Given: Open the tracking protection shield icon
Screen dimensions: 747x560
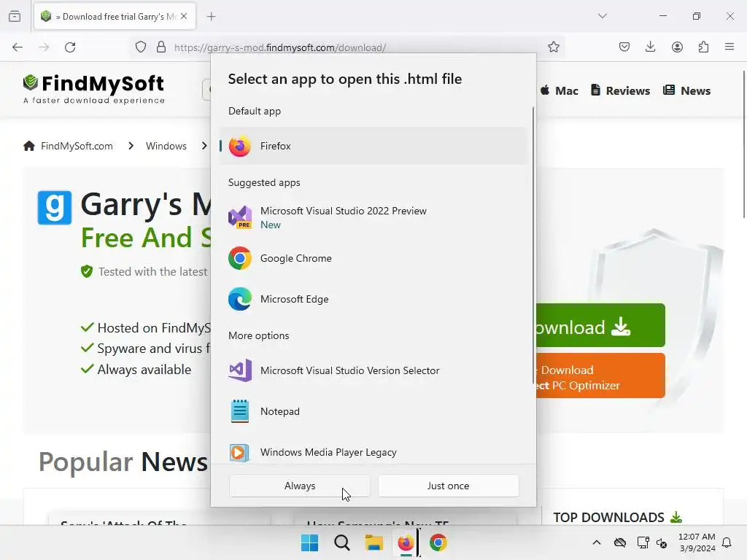Looking at the screenshot, I should pos(141,47).
